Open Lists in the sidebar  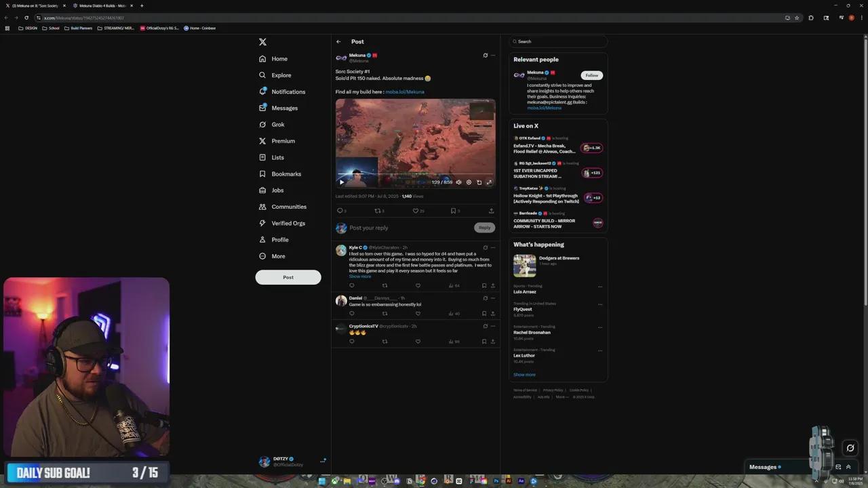pyautogui.click(x=271, y=157)
